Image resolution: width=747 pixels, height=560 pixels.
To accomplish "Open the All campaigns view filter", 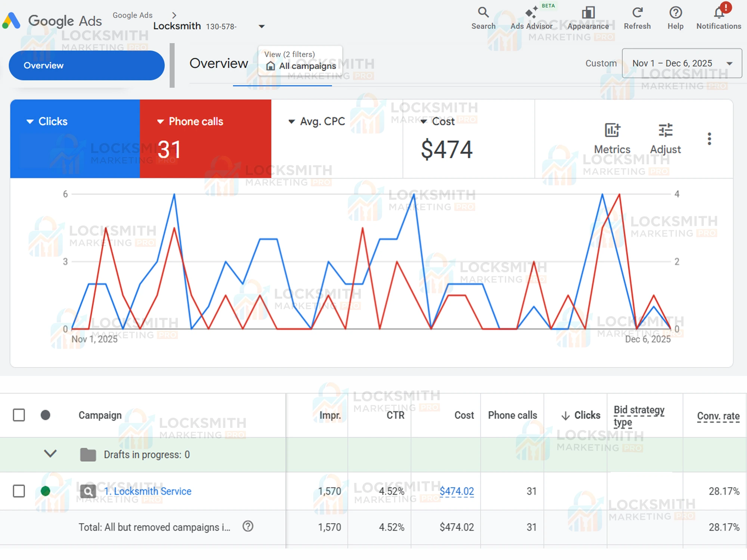I will (x=303, y=66).
